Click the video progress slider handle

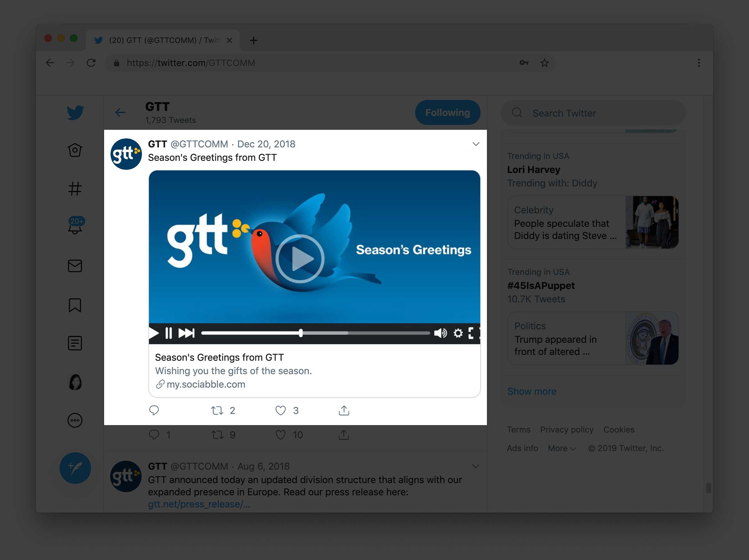[x=301, y=333]
